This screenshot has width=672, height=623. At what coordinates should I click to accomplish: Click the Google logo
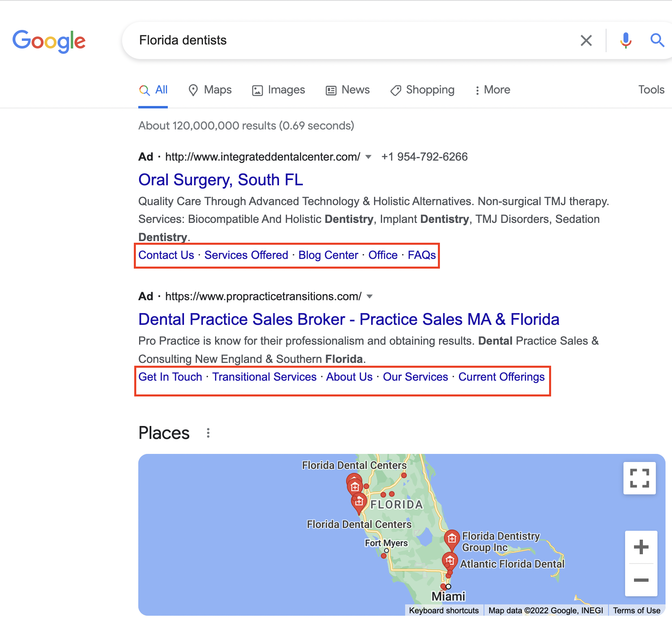(x=49, y=41)
